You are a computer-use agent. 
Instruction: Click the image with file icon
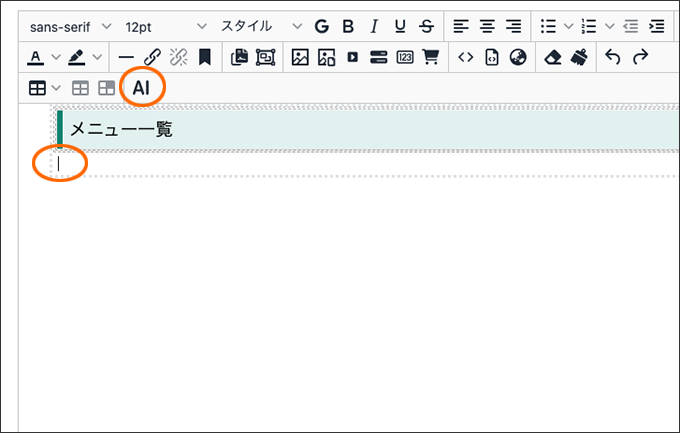(x=327, y=57)
